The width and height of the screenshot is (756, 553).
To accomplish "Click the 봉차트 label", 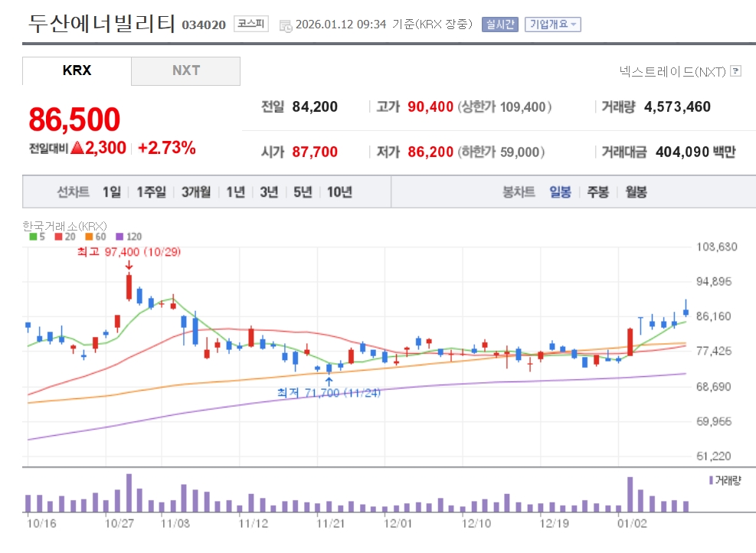I will 519,192.
